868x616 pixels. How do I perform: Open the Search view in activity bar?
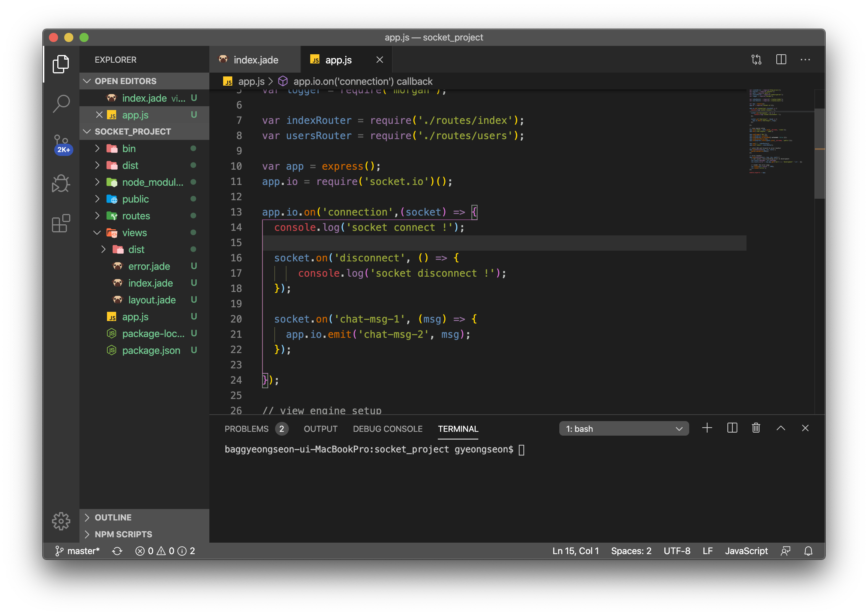tap(61, 103)
